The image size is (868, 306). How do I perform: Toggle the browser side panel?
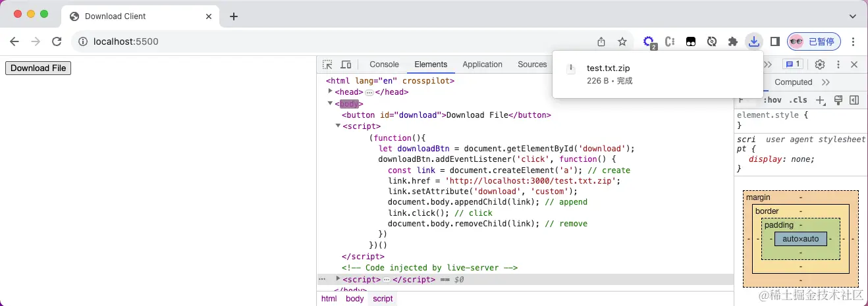tap(775, 41)
